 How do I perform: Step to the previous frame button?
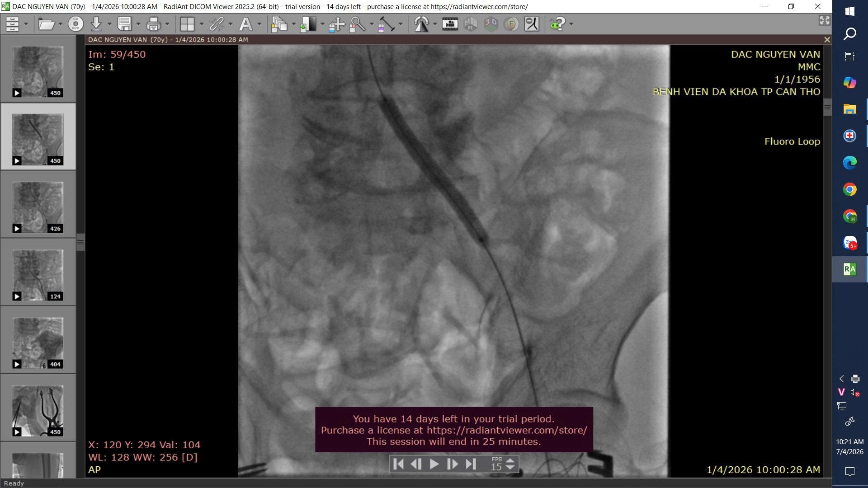pyautogui.click(x=416, y=464)
